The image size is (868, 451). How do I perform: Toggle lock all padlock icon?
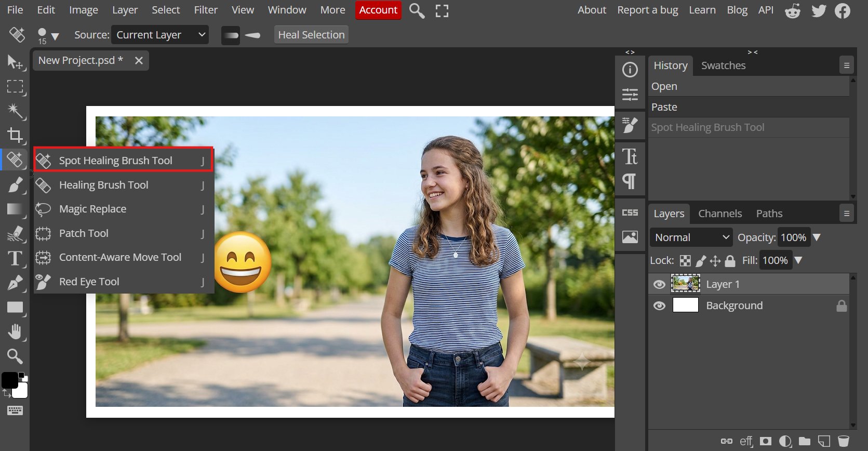tap(730, 261)
